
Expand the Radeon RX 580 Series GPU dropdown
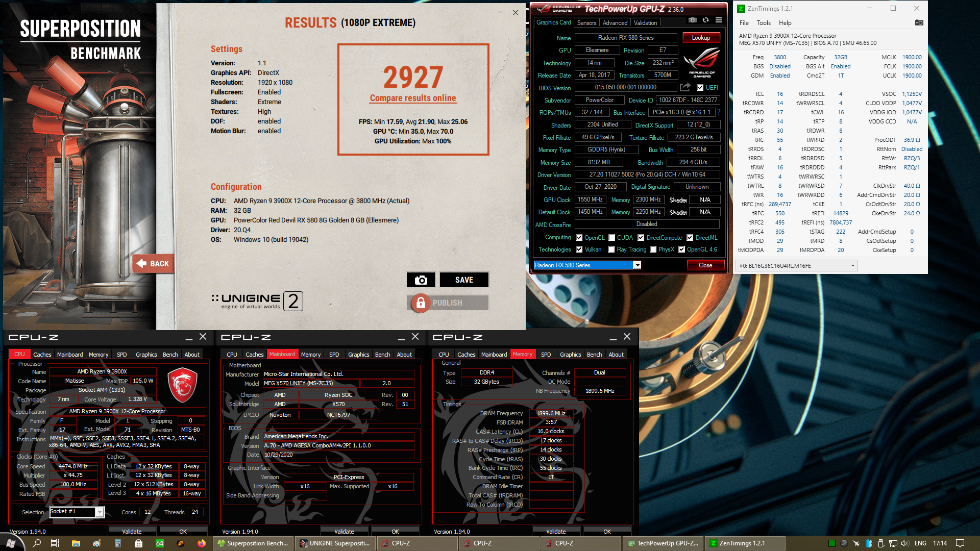(x=637, y=265)
